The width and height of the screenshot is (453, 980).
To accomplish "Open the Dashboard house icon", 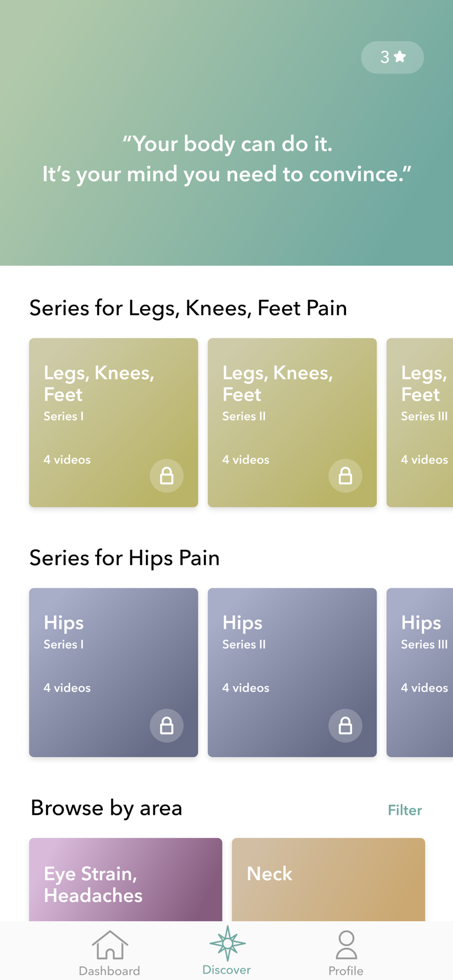I will click(x=110, y=944).
